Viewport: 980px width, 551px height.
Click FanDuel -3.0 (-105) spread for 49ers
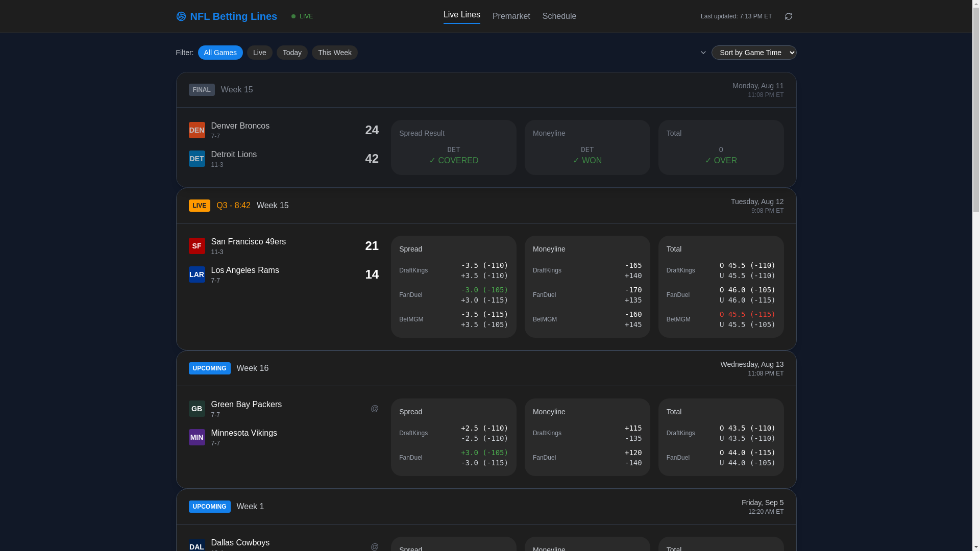(x=484, y=290)
